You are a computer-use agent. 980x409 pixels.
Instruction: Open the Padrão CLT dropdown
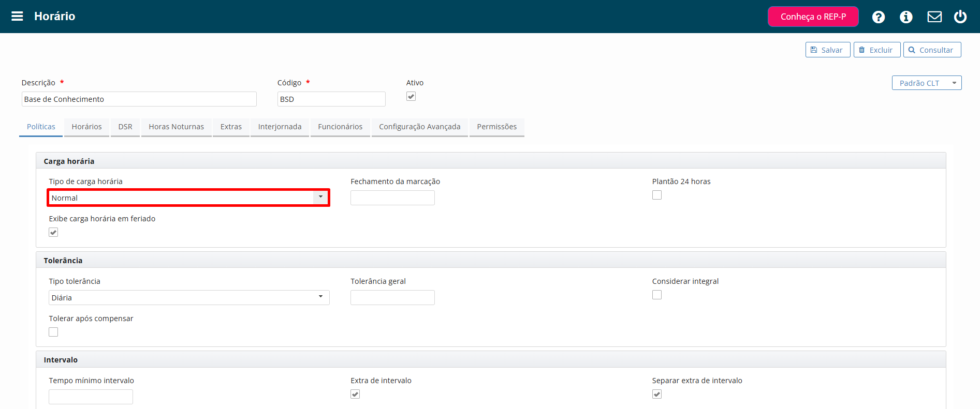[x=927, y=83]
